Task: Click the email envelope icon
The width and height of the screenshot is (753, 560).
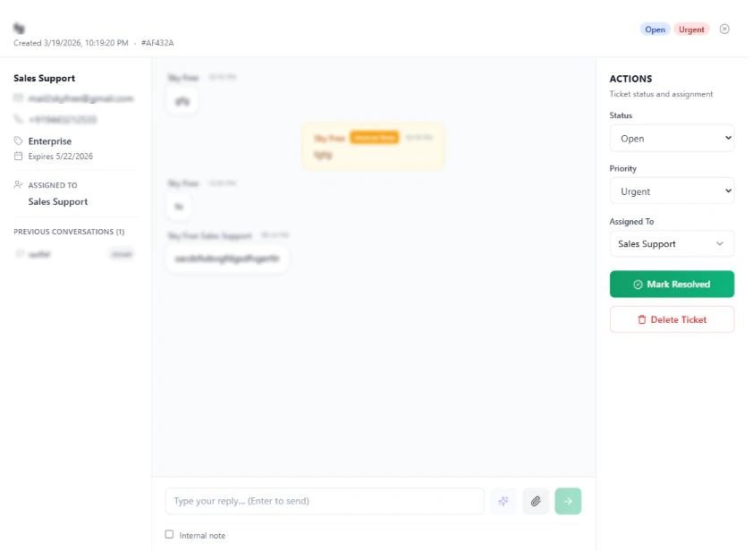Action: [x=18, y=98]
